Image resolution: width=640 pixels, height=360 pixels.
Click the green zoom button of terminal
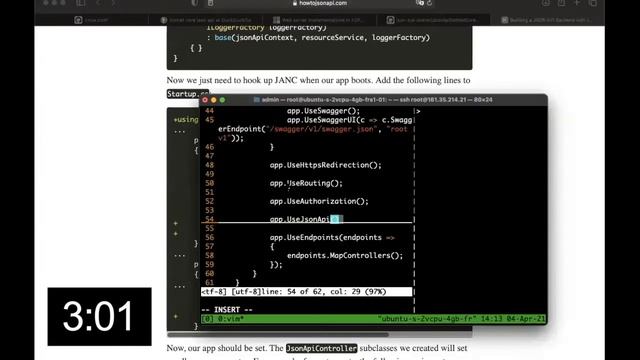point(222,100)
